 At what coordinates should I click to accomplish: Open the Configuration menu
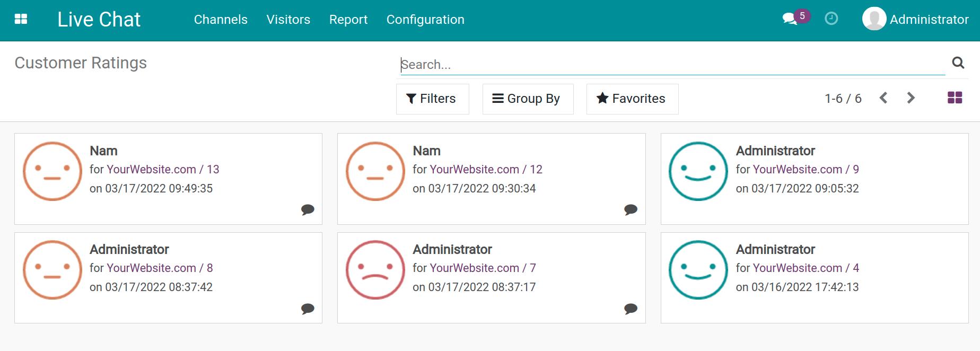click(425, 20)
